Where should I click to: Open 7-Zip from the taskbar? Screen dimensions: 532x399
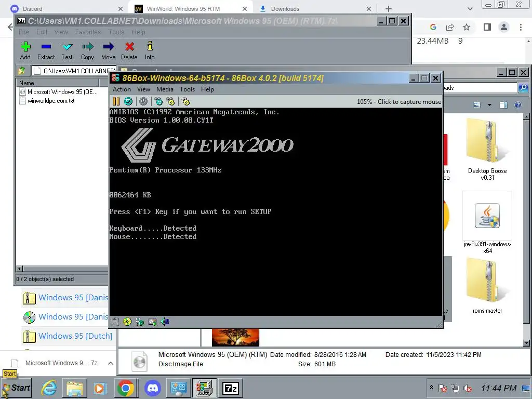click(x=230, y=388)
